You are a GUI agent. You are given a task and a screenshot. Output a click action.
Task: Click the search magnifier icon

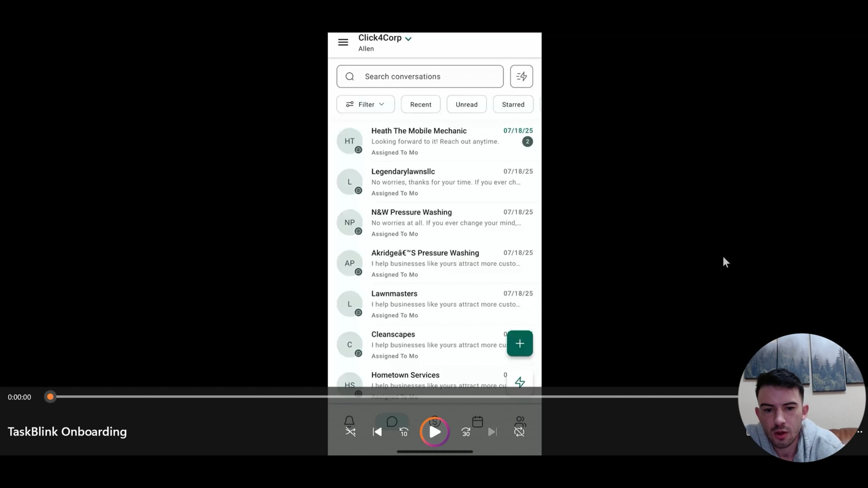tap(349, 76)
